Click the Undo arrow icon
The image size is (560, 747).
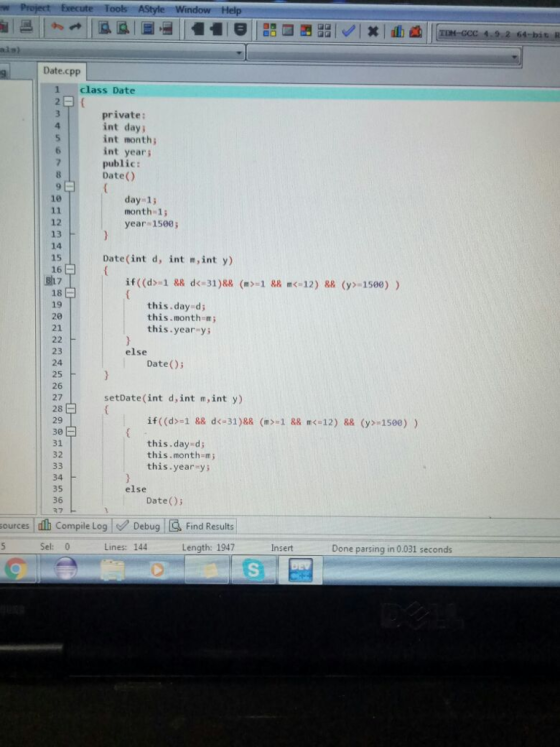click(x=57, y=28)
